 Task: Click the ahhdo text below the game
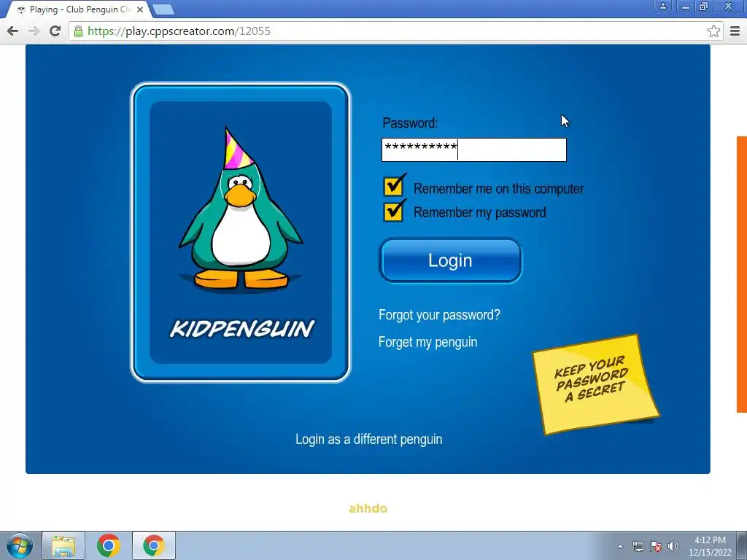(368, 508)
